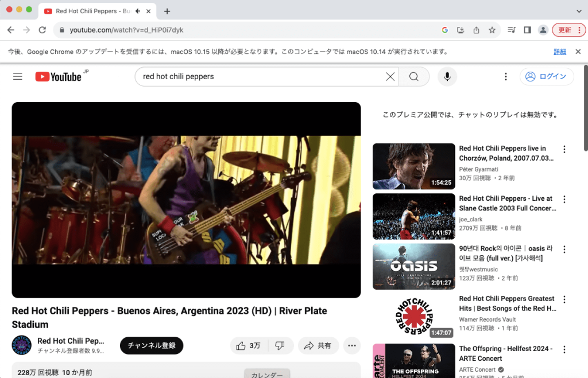Open options menu for Offspring Hellfest video

[x=564, y=349]
